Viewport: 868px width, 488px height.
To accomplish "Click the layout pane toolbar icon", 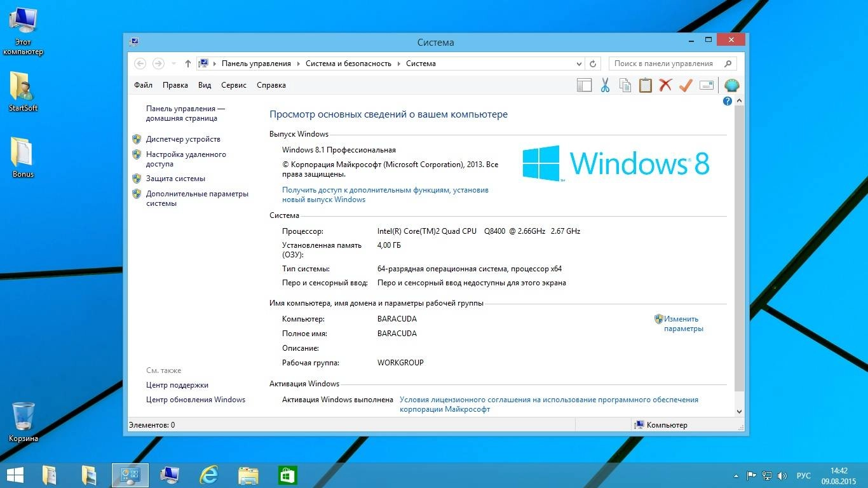I will coord(584,85).
